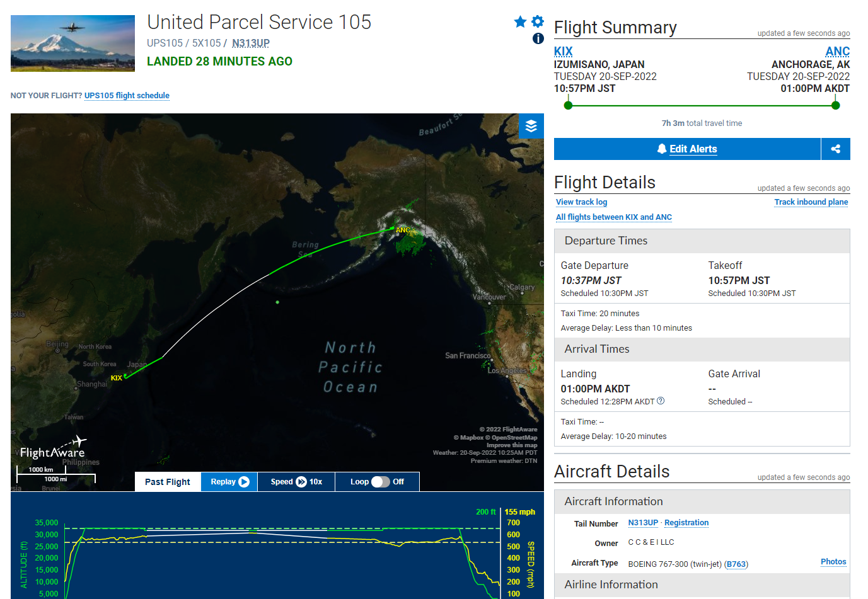Click the blue star favorite icon
This screenshot has width=868, height=599.
pos(520,22)
